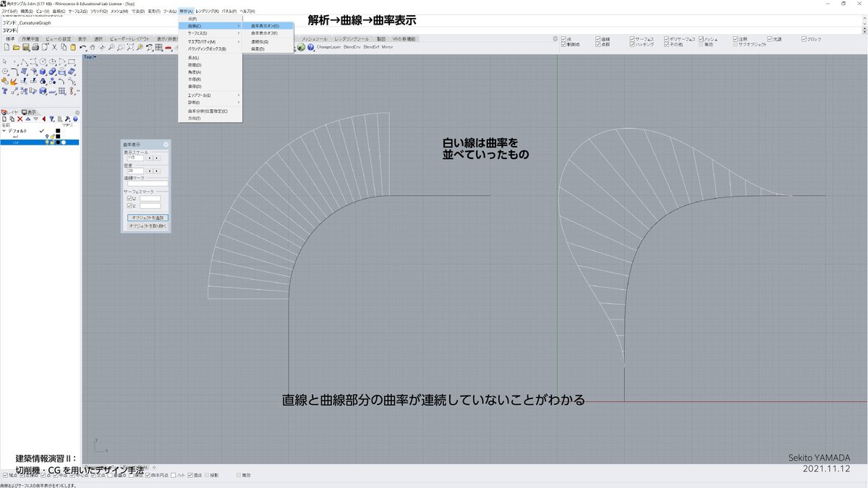Switch to the 作業平面 toolbar tab
868x488 pixels.
pyautogui.click(x=30, y=39)
